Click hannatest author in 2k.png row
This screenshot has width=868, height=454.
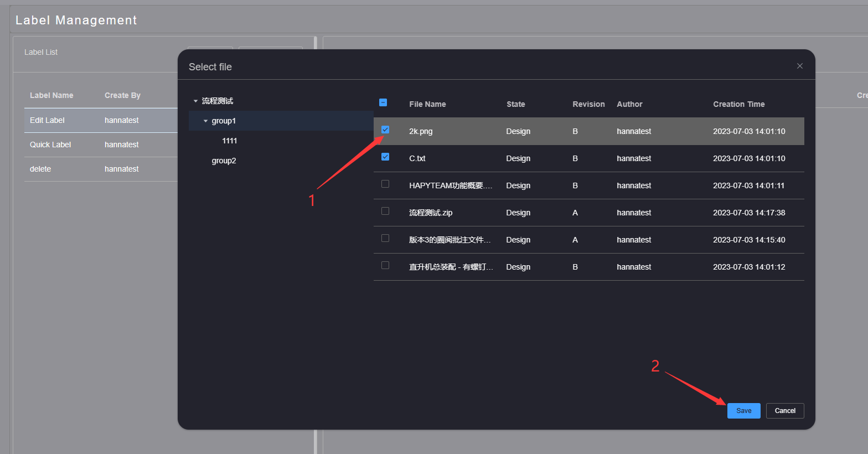pyautogui.click(x=634, y=131)
